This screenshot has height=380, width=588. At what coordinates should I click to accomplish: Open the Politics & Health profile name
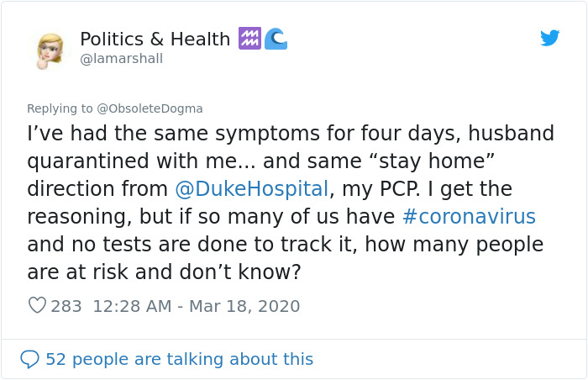(x=155, y=39)
